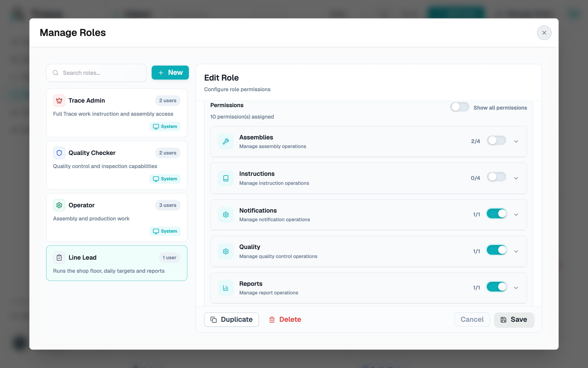
Task: Click 'Manage report operations' description
Action: click(269, 293)
